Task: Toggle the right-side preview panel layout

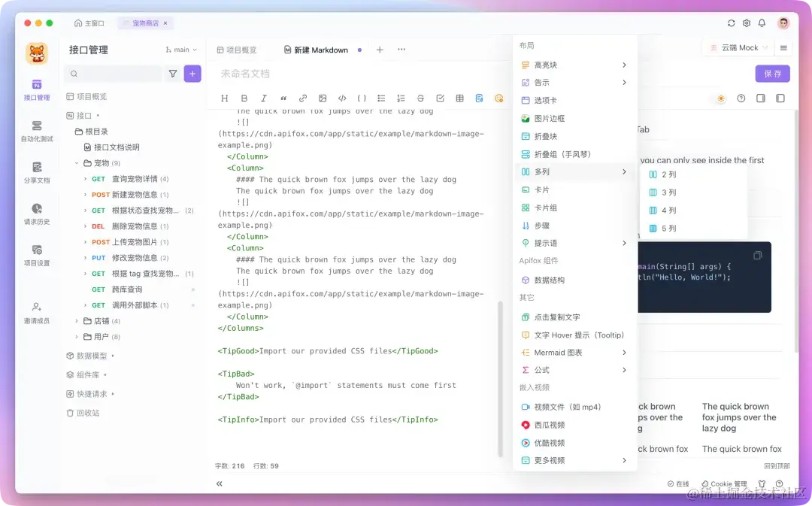Action: [x=761, y=98]
